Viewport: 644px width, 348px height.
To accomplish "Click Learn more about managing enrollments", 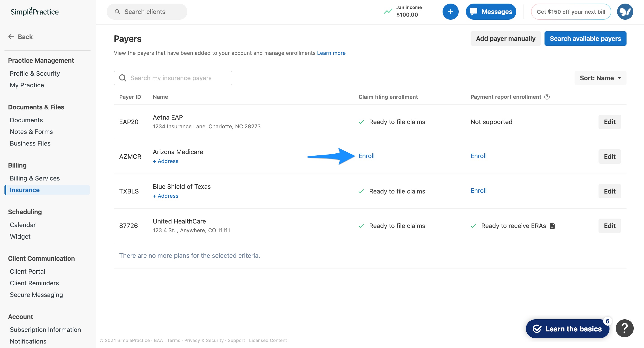I will point(331,53).
